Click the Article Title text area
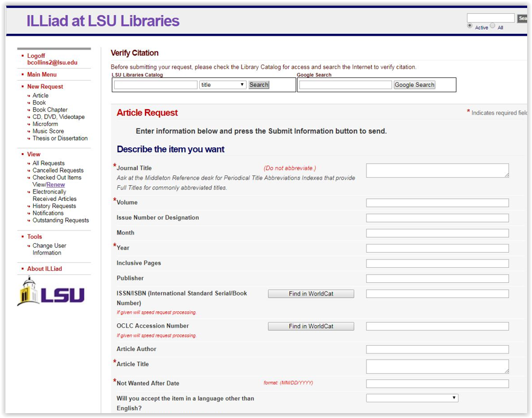Image resolution: width=532 pixels, height=418 pixels. [437, 367]
